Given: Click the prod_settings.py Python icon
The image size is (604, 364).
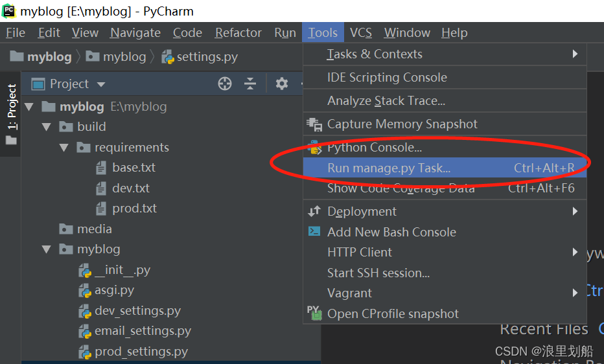Looking at the screenshot, I should click(x=85, y=352).
